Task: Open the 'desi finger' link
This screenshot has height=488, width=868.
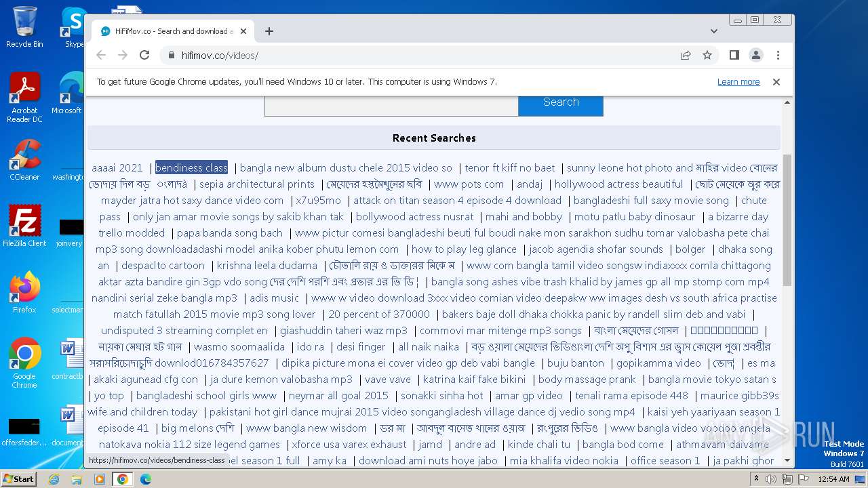Action: click(361, 346)
